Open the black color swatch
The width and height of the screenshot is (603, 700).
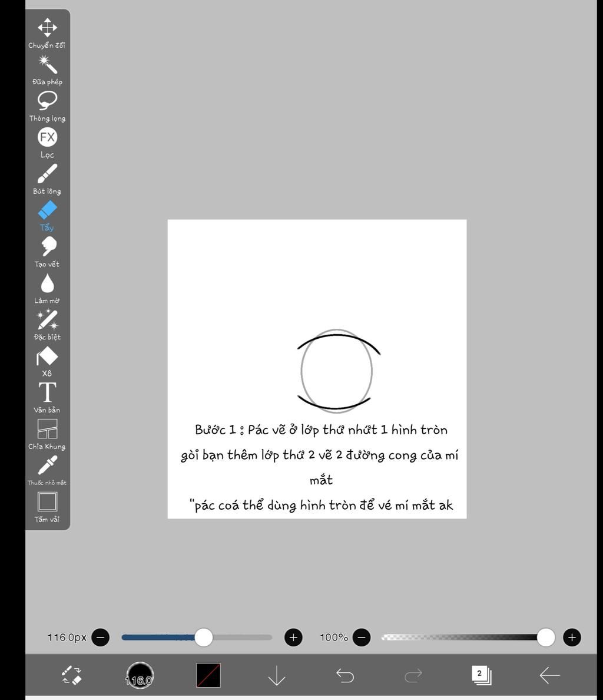[208, 675]
